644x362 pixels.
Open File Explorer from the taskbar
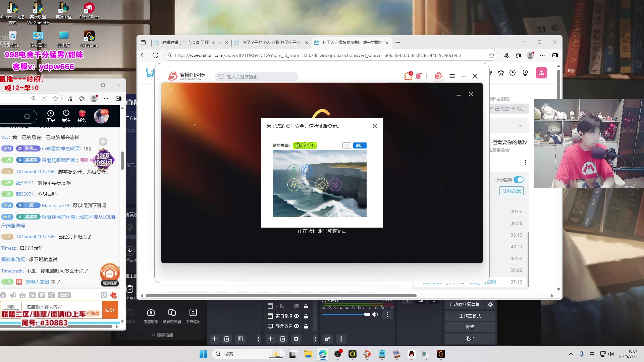(x=308, y=354)
